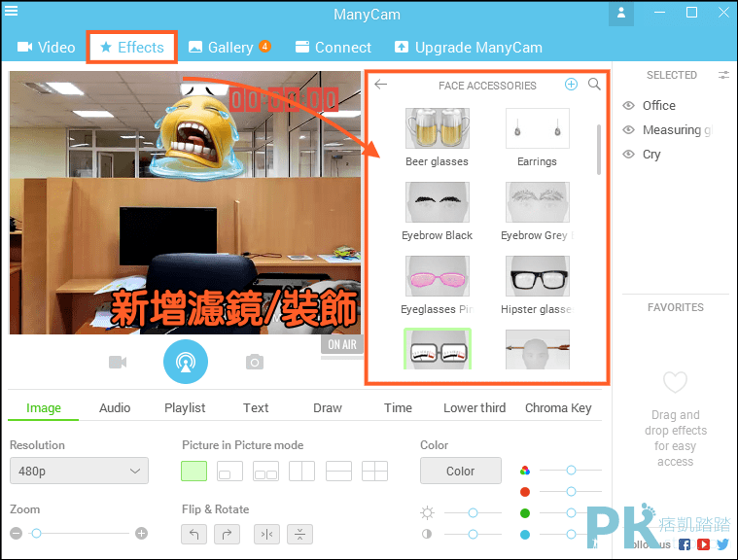
Task: Adjust the blue channel slider
Action: click(x=571, y=534)
